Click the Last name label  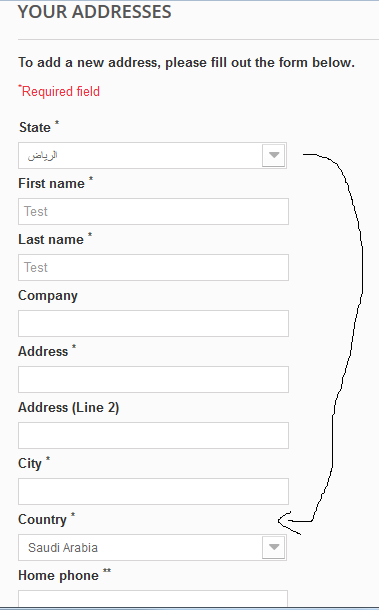tap(51, 239)
